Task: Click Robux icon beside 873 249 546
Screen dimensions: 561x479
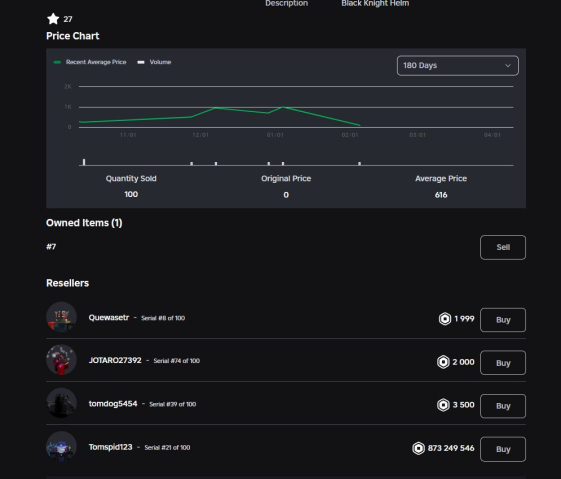Action: tap(418, 448)
